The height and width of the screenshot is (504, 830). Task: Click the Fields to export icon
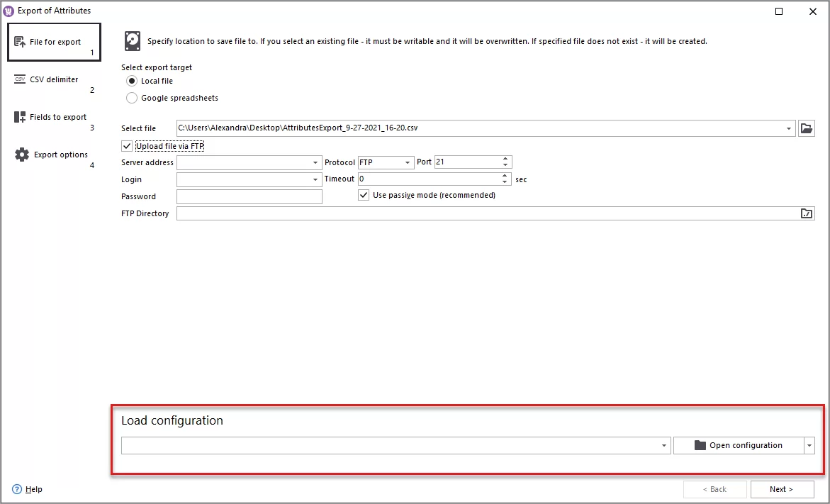pyautogui.click(x=18, y=116)
